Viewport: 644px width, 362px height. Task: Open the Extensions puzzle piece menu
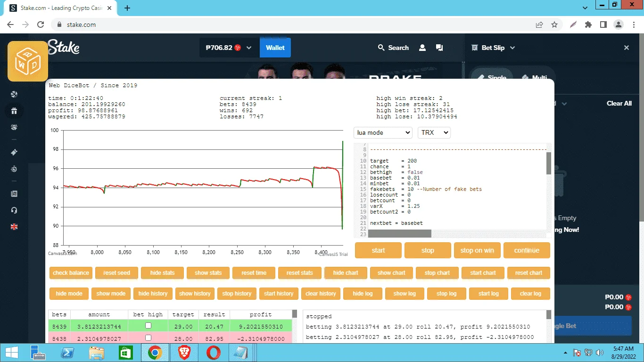tap(588, 25)
